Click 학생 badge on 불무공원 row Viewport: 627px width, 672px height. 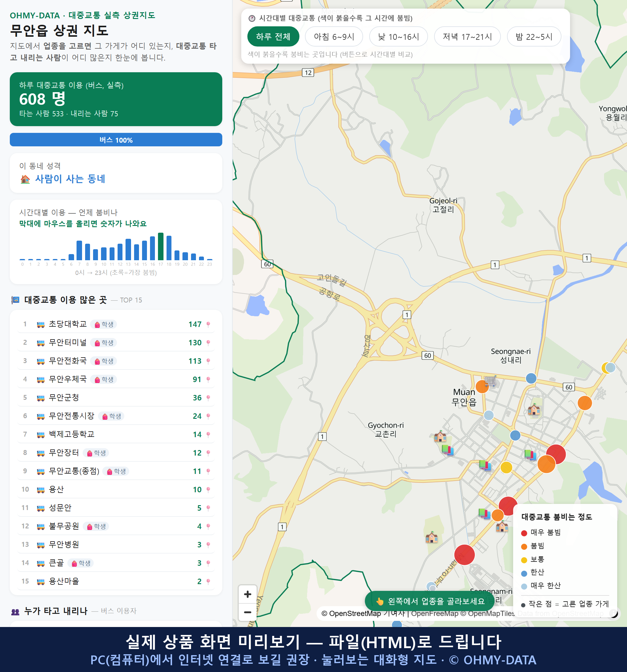tap(96, 526)
